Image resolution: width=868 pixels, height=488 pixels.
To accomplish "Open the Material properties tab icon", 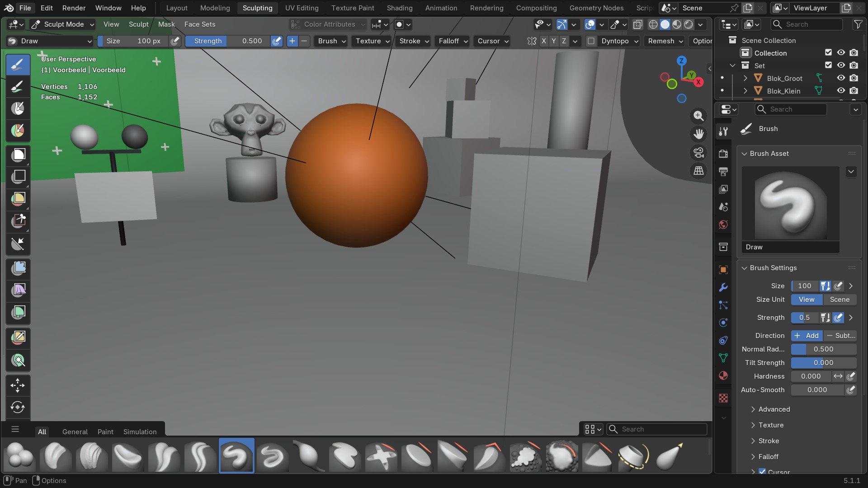I will point(723,376).
